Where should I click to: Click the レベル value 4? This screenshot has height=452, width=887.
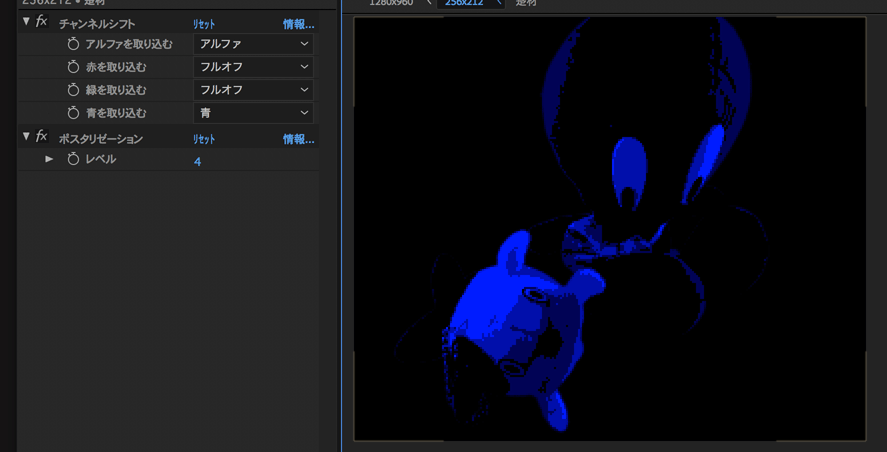point(197,162)
